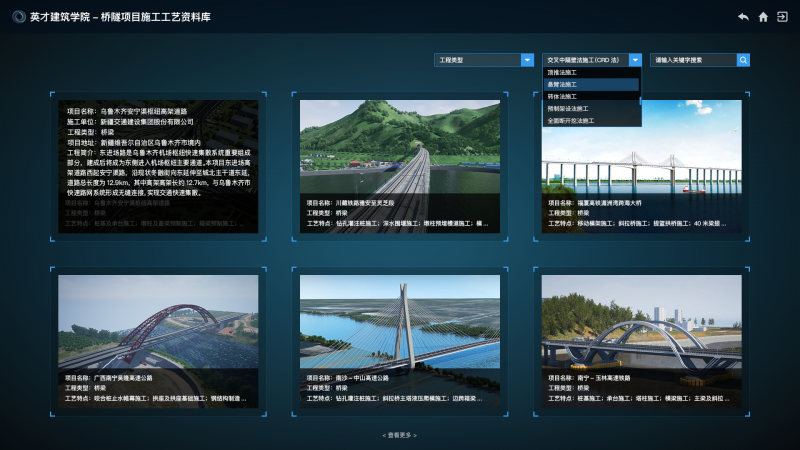Click the exit icon in top bar
This screenshot has width=800, height=450.
782,17
